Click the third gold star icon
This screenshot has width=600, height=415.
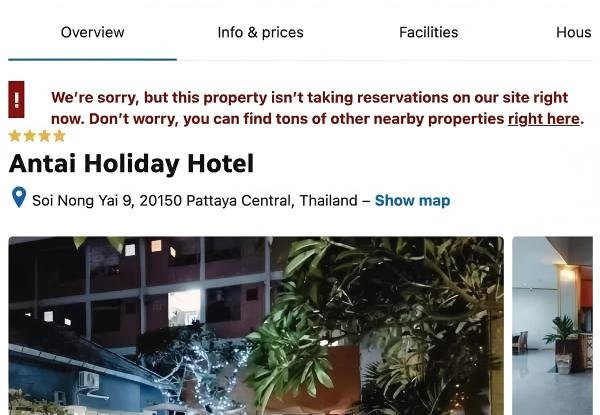pos(44,136)
